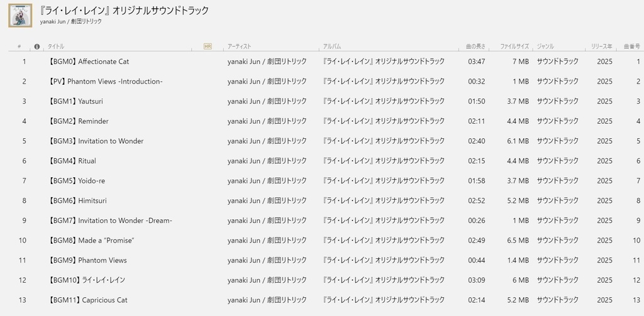Click the yanaki Jun / 劇団リトリック album subtitle
This screenshot has height=316, width=644.
tap(70, 22)
